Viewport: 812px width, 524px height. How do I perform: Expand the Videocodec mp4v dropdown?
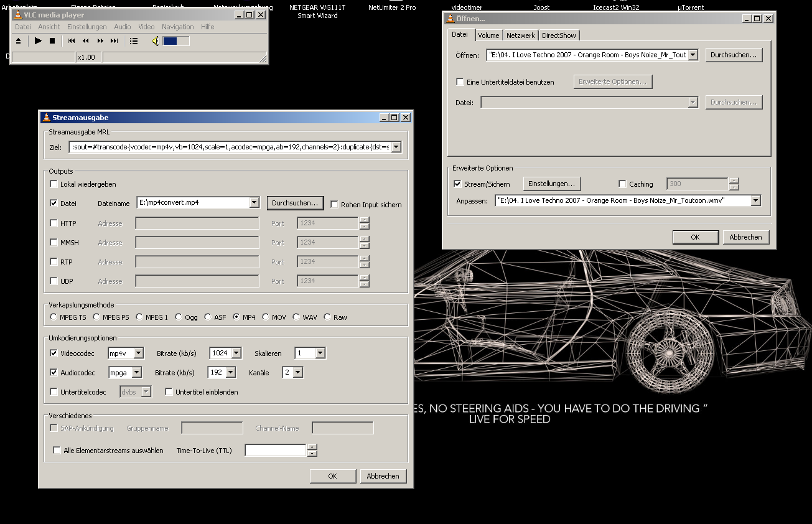click(x=138, y=353)
